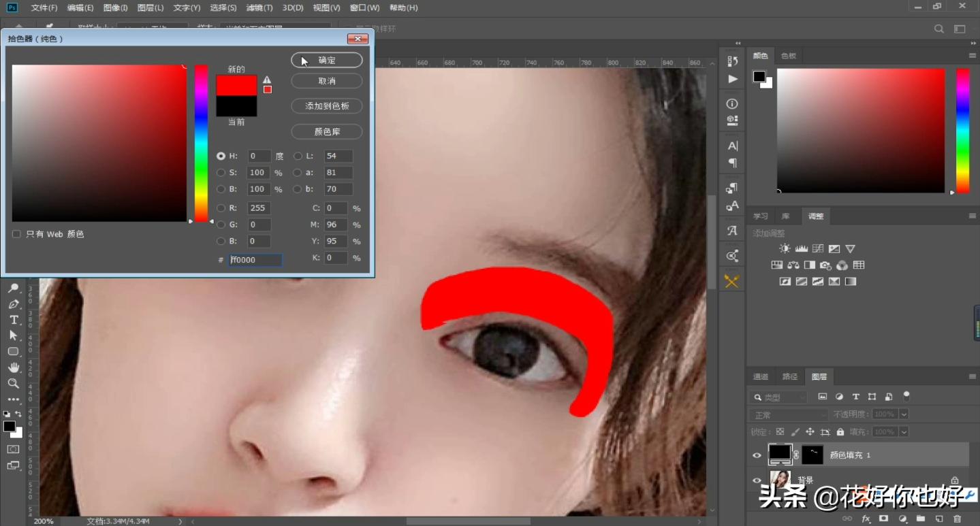Click the hex value input showing ff0000
Screen dimensions: 980x526
pos(255,259)
